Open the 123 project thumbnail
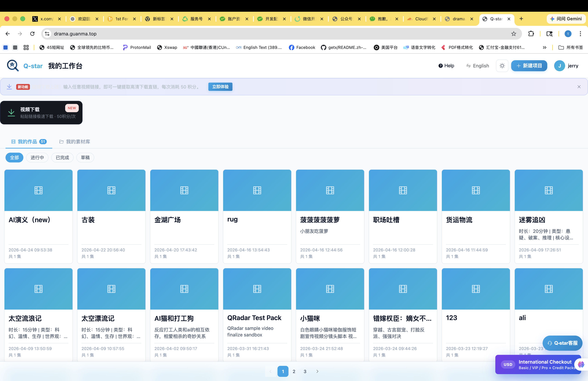 [476, 289]
